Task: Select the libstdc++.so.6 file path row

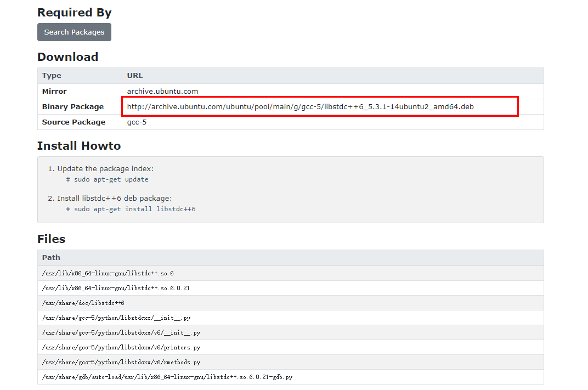Action: point(291,273)
